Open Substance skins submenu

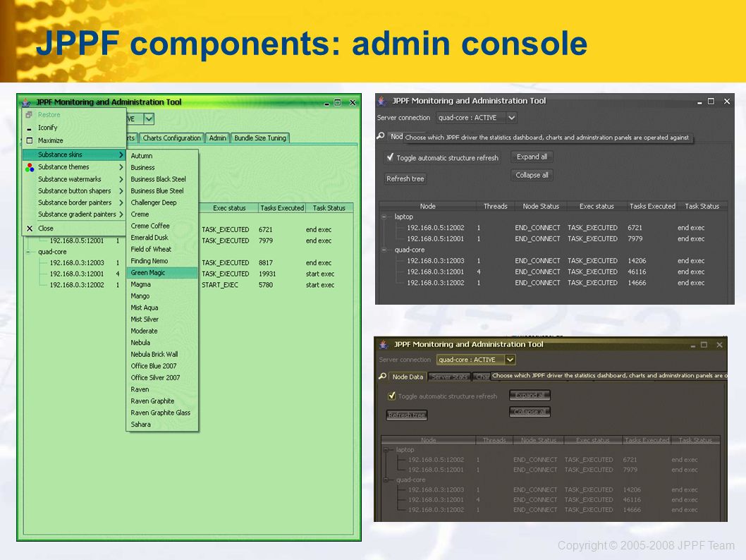74,154
